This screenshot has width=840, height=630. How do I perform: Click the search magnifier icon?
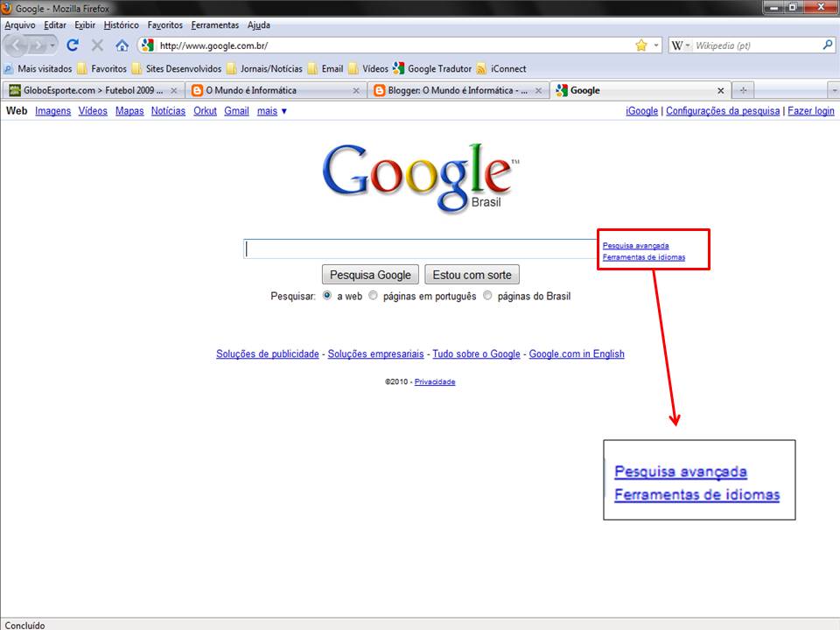coord(828,45)
